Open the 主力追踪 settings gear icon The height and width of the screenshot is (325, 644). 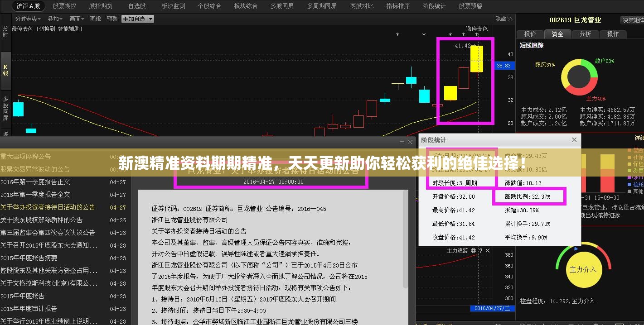pyautogui.click(x=474, y=250)
